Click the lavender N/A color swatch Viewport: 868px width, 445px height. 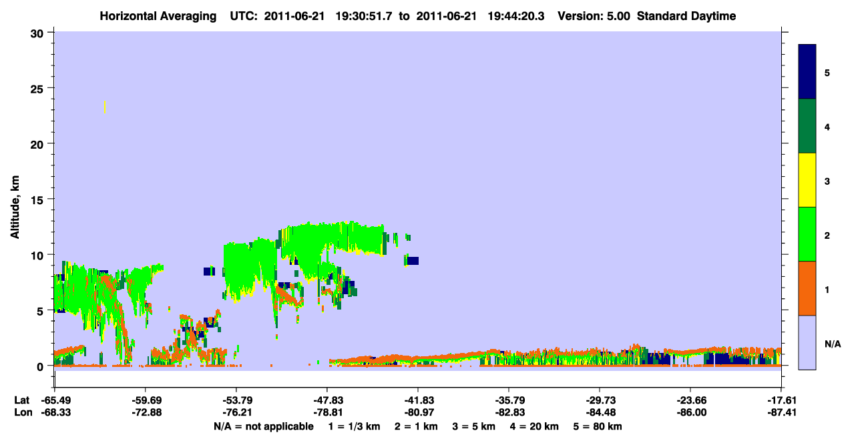[x=807, y=342]
